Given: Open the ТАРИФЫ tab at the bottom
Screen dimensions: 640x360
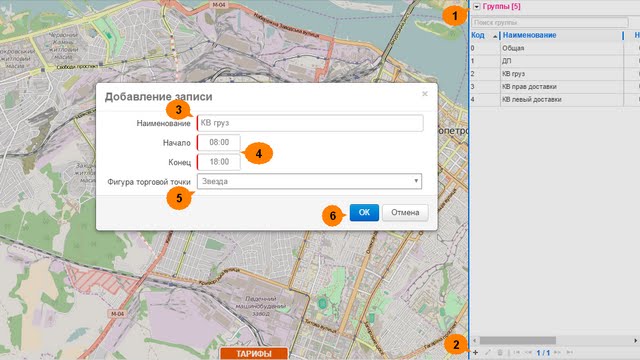Looking at the screenshot, I should tap(253, 353).
